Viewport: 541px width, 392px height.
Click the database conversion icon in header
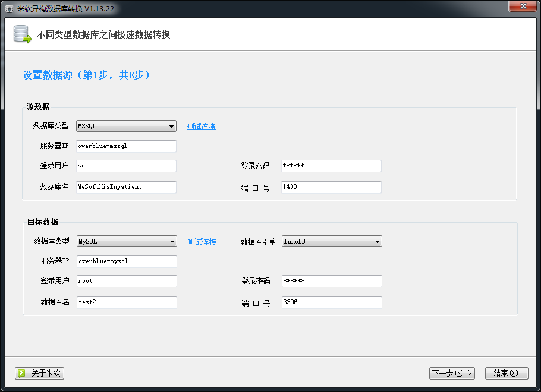[22, 34]
